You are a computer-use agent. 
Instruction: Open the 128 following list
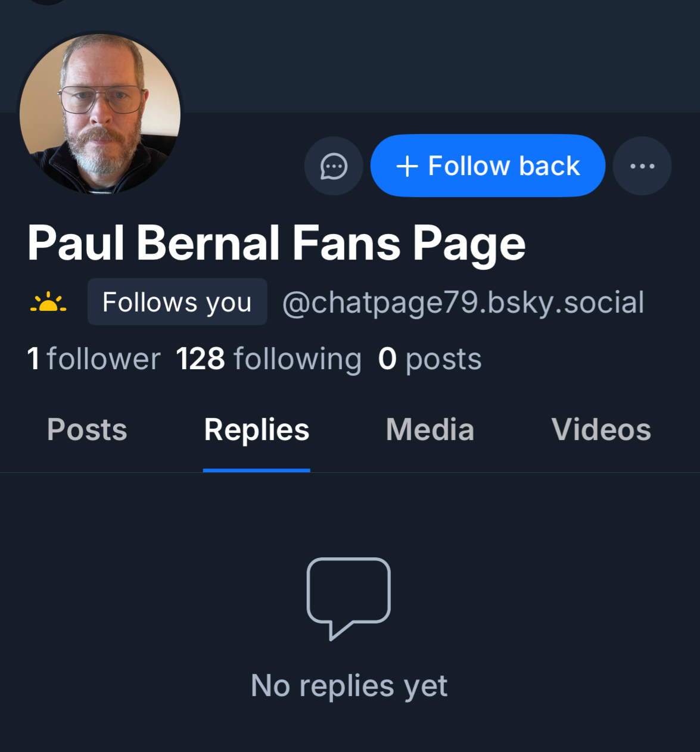268,359
